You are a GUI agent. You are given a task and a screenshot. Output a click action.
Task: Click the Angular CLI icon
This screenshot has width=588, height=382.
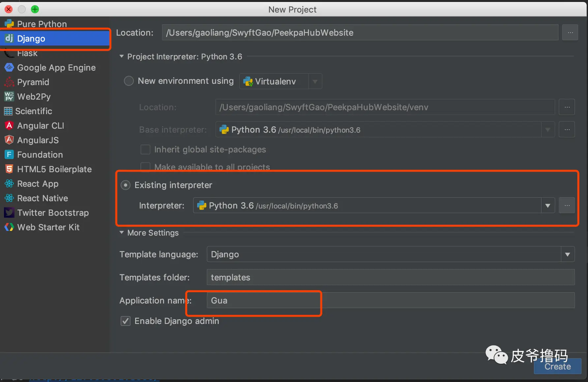(x=9, y=125)
